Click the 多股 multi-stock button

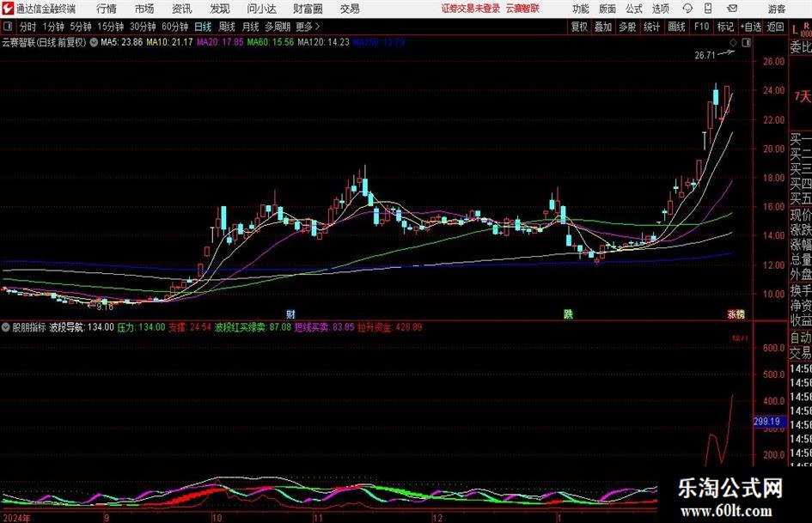627,27
